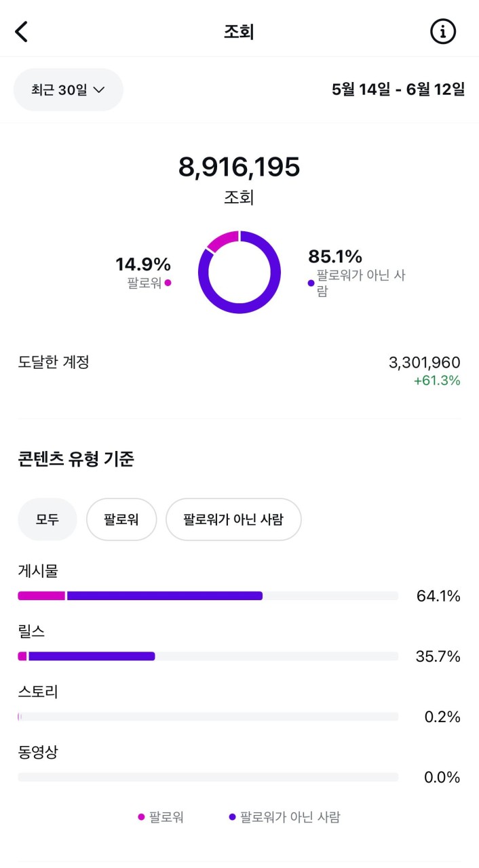The image size is (479, 868).
Task: Tap the 릴스 progress bar
Action: point(208,656)
